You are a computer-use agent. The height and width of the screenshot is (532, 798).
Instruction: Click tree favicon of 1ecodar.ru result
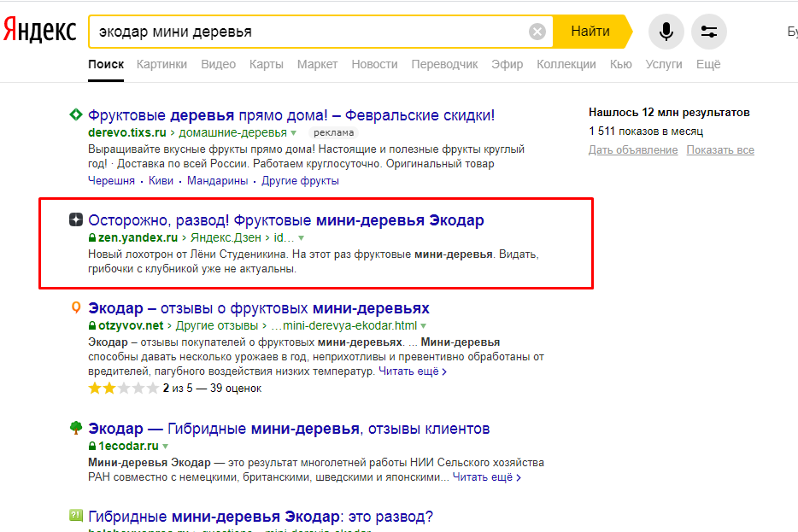[76, 428]
